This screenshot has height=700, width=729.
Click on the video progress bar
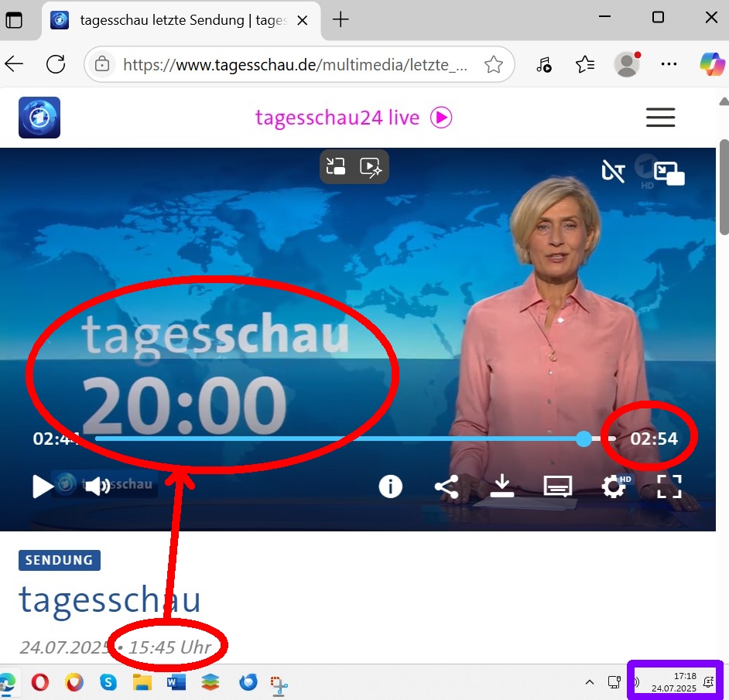341,439
